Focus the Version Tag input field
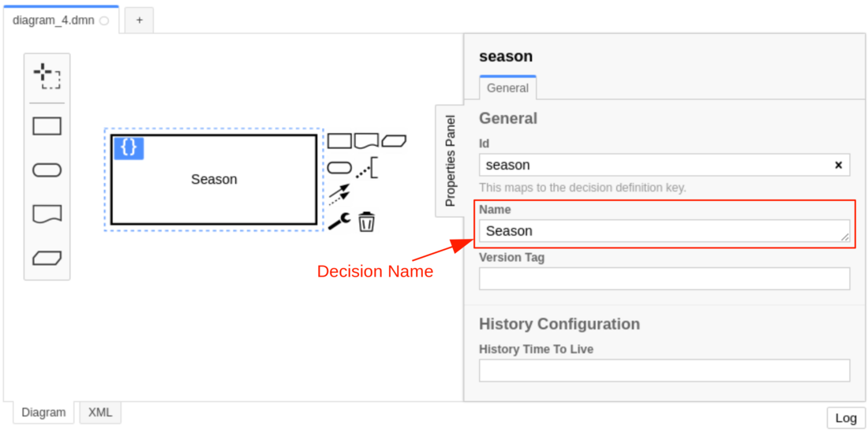This screenshot has width=868, height=432. (x=664, y=278)
